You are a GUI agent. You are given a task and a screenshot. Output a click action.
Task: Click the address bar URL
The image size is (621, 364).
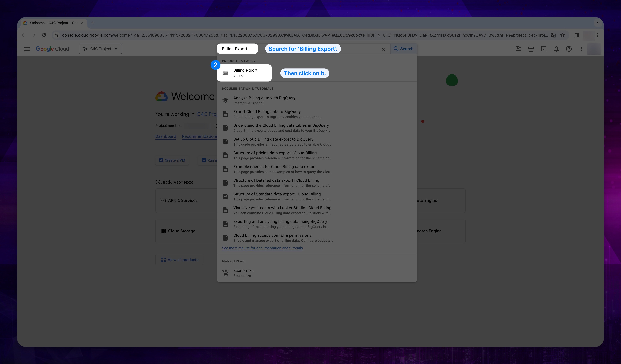(x=305, y=35)
